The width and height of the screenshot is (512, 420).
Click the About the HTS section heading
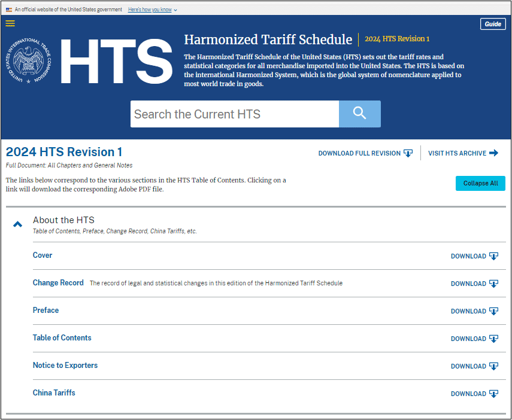pos(63,220)
